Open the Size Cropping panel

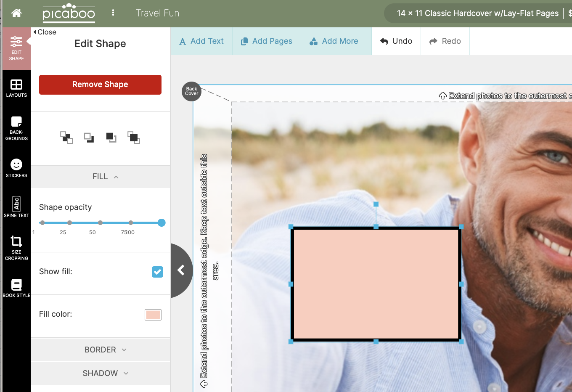[16, 248]
